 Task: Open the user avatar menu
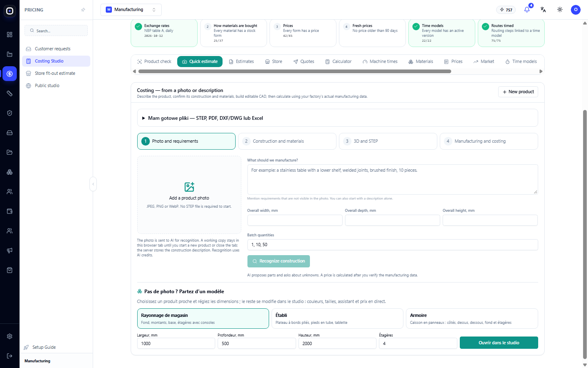pyautogui.click(x=576, y=10)
